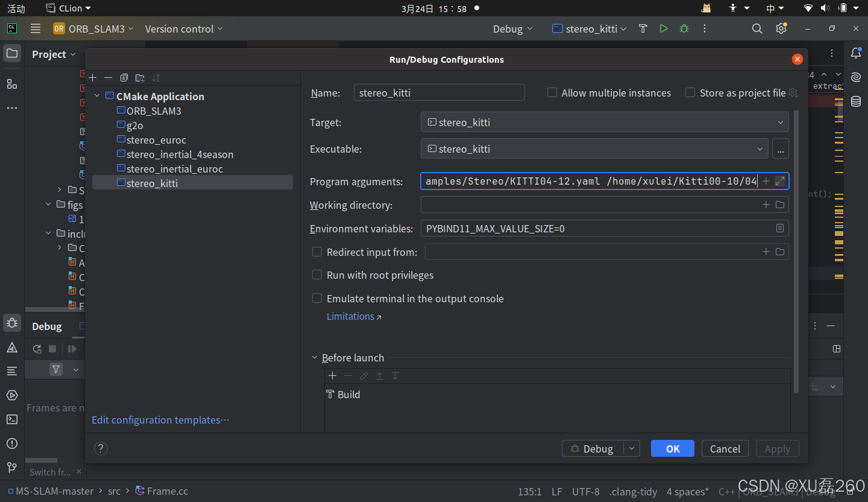Debug stereo_kitti with toolbar bug icon
This screenshot has height=502, width=868.
(x=684, y=28)
